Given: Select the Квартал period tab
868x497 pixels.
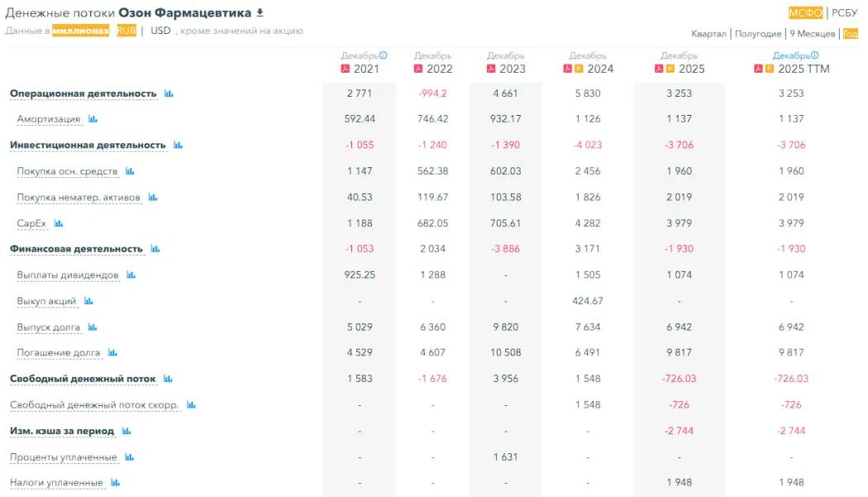Looking at the screenshot, I should (708, 34).
